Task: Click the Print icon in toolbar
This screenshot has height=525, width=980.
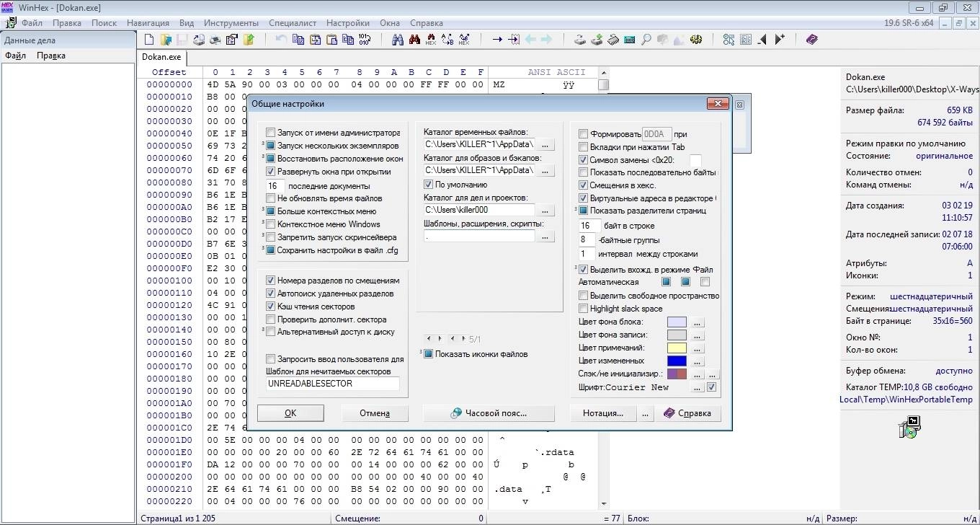Action: [215, 40]
